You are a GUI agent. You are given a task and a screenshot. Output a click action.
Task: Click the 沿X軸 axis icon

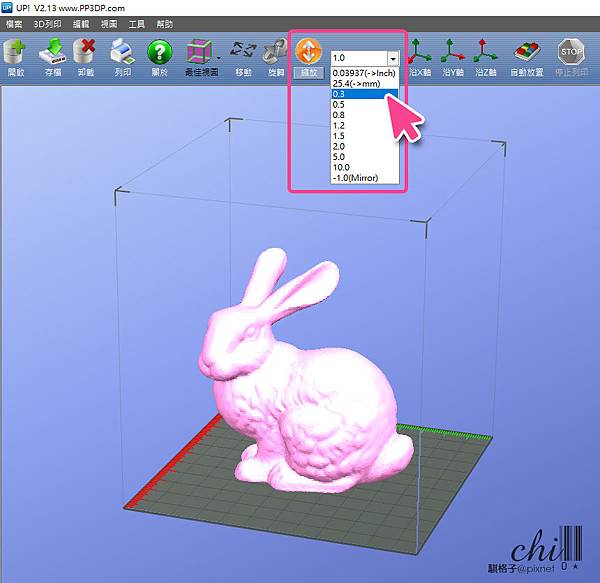point(420,52)
